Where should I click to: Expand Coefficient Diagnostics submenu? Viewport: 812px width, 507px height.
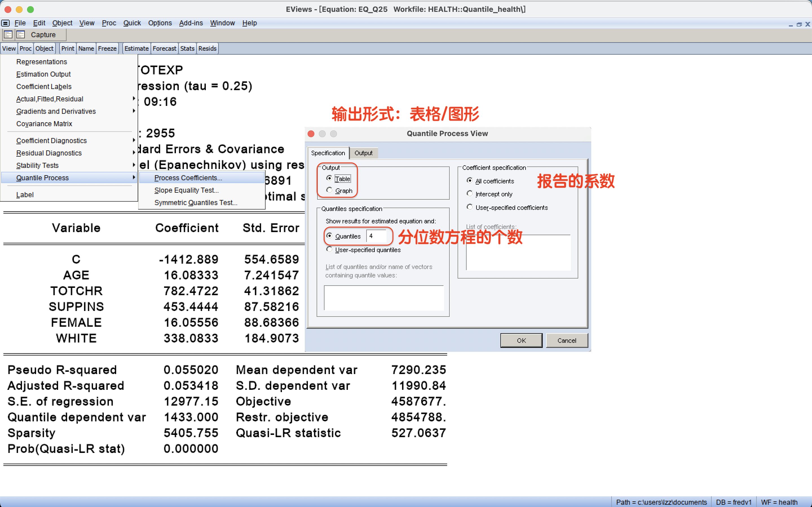[51, 141]
